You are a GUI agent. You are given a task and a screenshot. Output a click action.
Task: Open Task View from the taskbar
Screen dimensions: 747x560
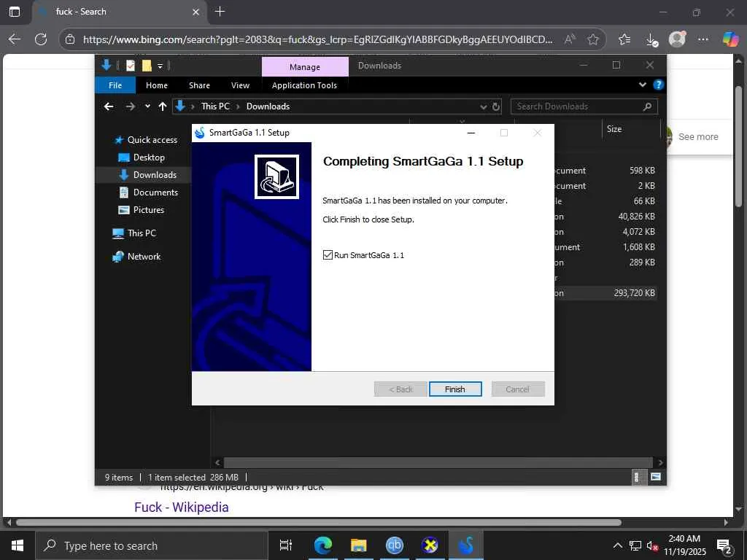[286, 545]
